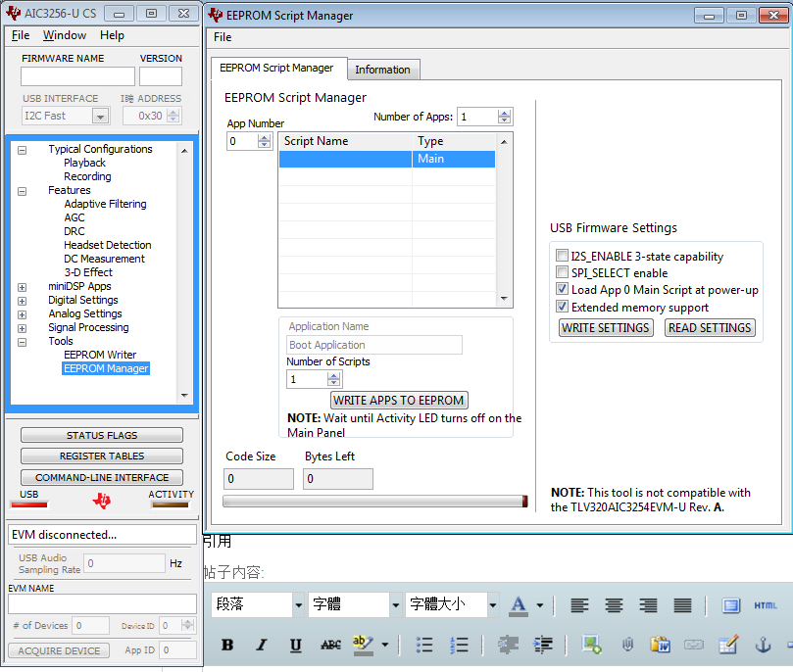The height and width of the screenshot is (672, 793).
Task: Click the TI logo in the EEPROM Script Manager title bar
Action: [216, 15]
